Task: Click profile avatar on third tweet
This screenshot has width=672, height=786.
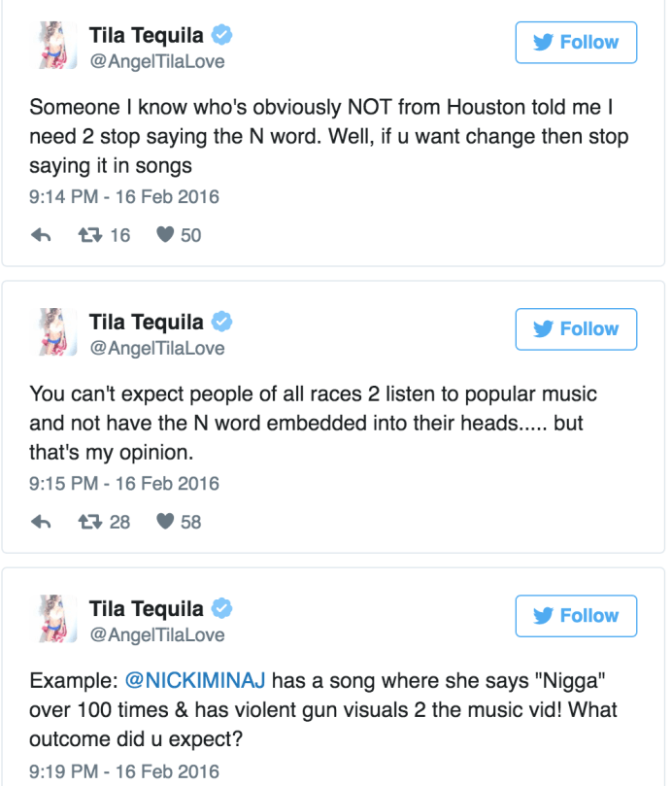Action: point(56,620)
